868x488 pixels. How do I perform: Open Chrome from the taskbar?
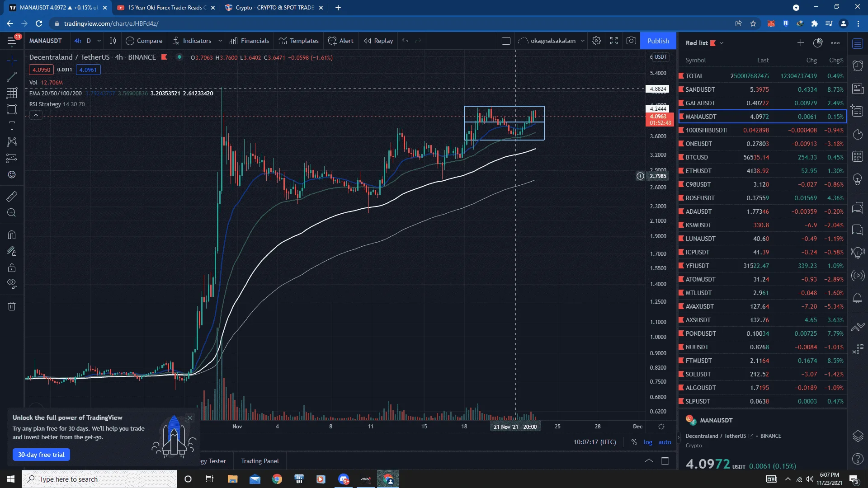pos(277,479)
